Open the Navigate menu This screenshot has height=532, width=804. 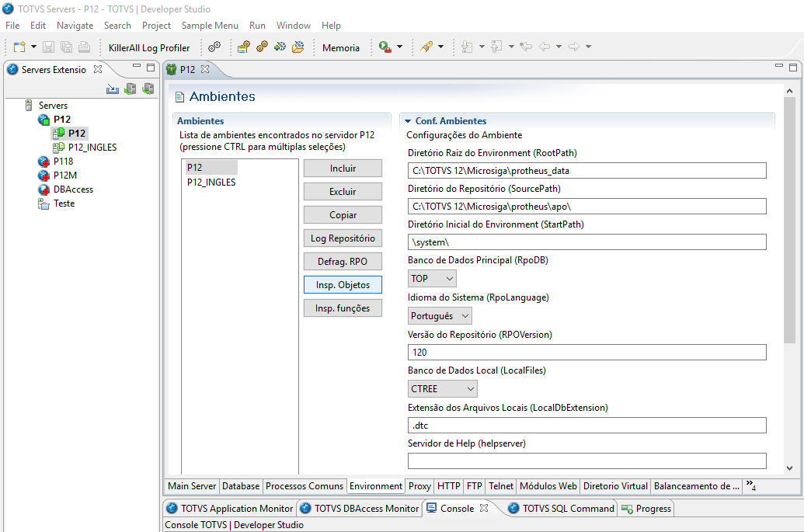75,26
